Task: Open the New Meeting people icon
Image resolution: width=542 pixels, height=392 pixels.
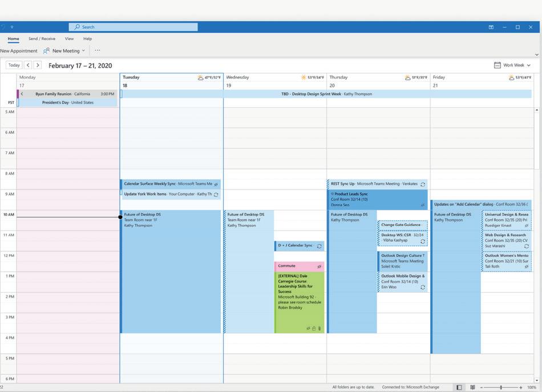Action: click(46, 51)
